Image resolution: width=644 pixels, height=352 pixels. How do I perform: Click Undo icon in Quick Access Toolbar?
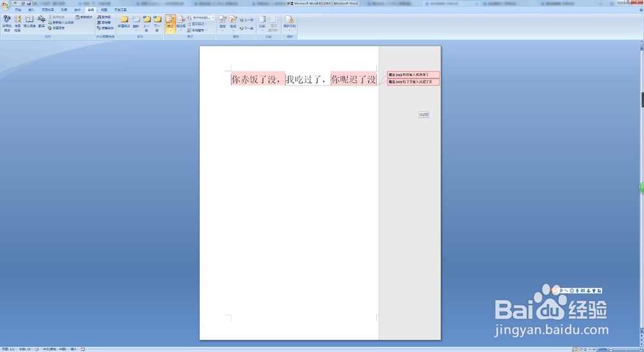[15, 3]
